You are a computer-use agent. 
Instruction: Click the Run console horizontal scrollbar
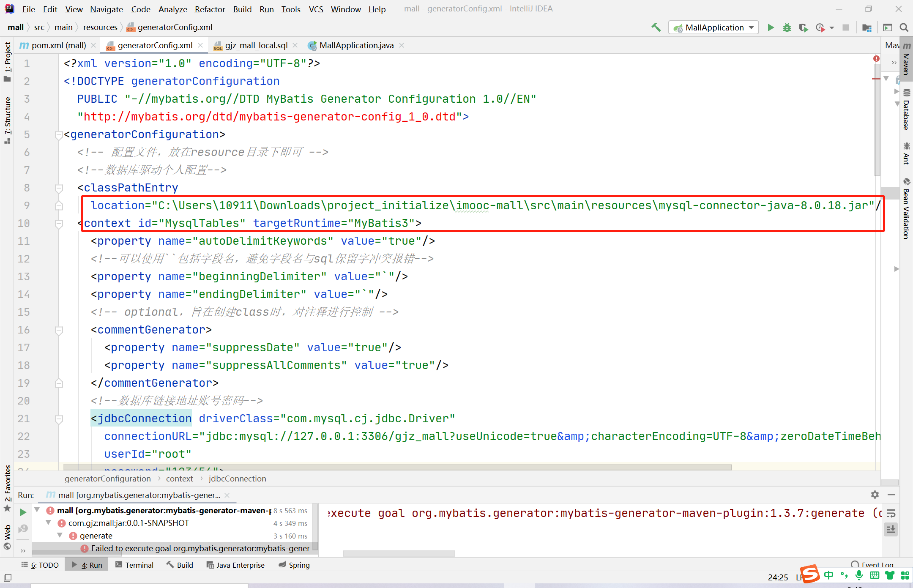(399, 553)
